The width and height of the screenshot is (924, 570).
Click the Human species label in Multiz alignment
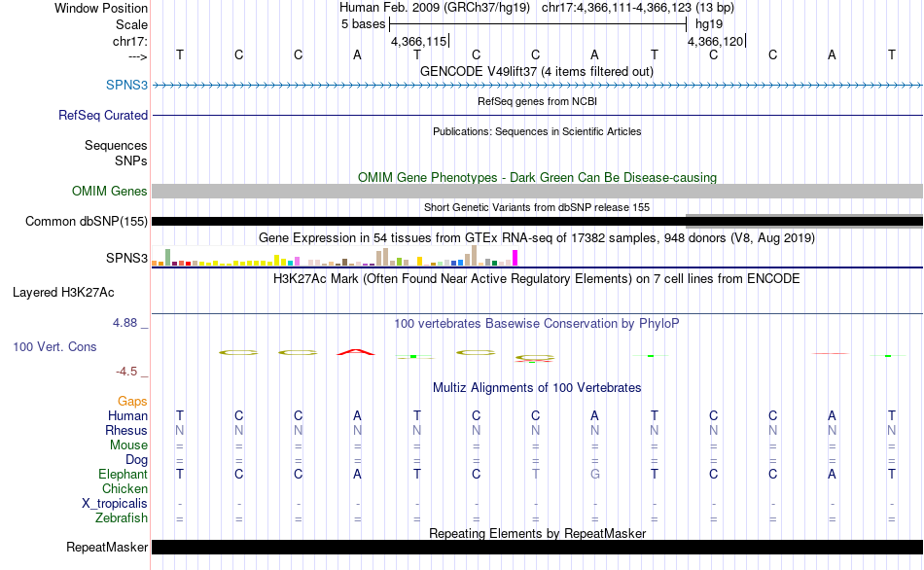click(127, 415)
